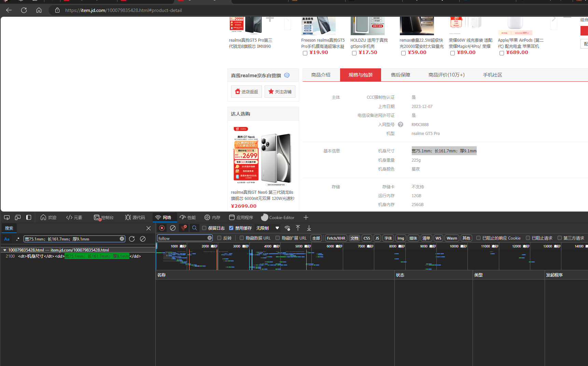This screenshot has height=366, width=588.
Task: Click 进店逛逛 visit store button
Action: click(247, 92)
